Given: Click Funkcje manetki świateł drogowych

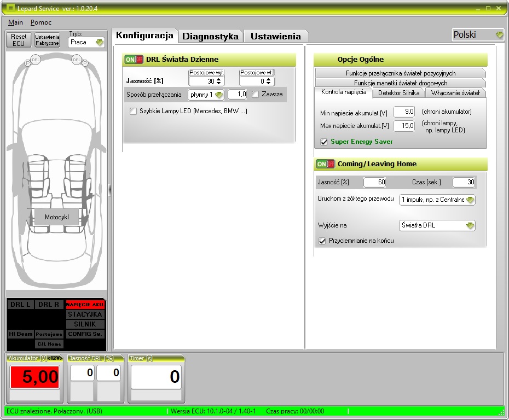Looking at the screenshot, I should pyautogui.click(x=401, y=83).
